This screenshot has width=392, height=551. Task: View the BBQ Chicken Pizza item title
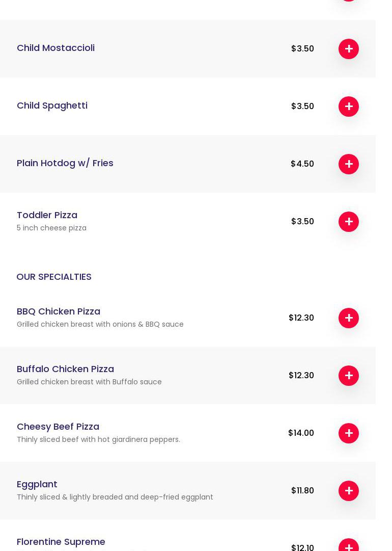point(59,311)
